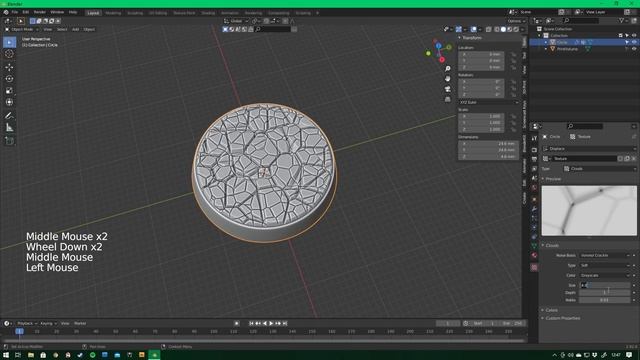The width and height of the screenshot is (640, 360).
Task: Open XYZ Euler rotation mode dropdown
Action: (489, 102)
